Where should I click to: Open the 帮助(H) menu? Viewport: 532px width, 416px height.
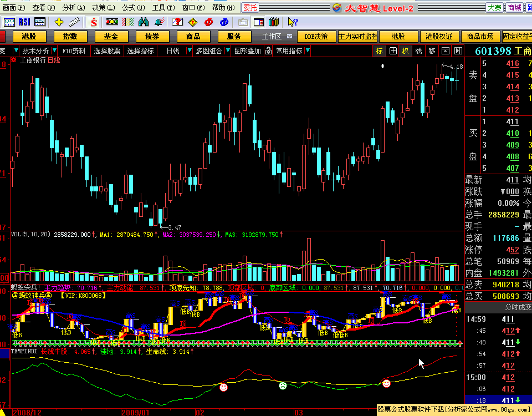(223, 7)
